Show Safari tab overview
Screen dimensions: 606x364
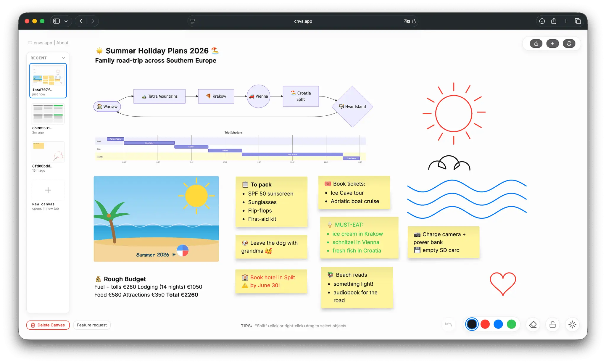[578, 21]
